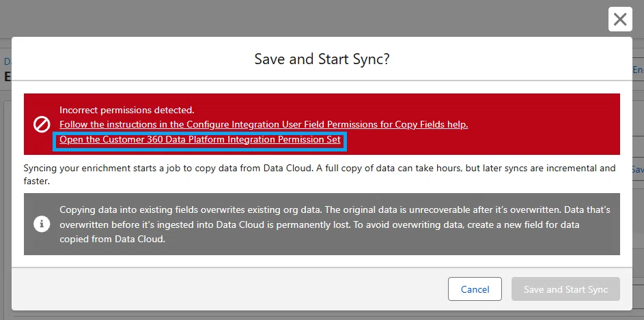This screenshot has height=320, width=644.
Task: Click the partially hidden breadcrumb letter 'D' at left
Action: click(x=8, y=61)
